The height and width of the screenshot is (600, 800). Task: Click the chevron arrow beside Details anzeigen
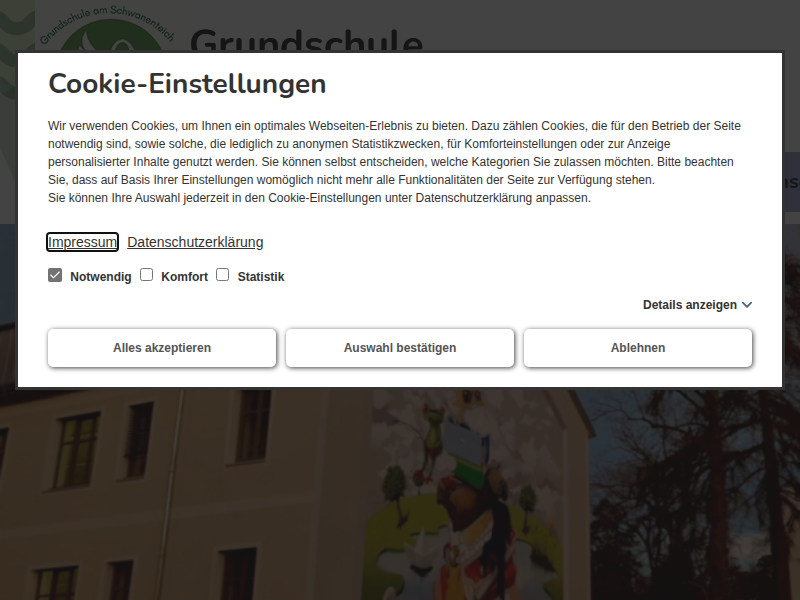747,305
